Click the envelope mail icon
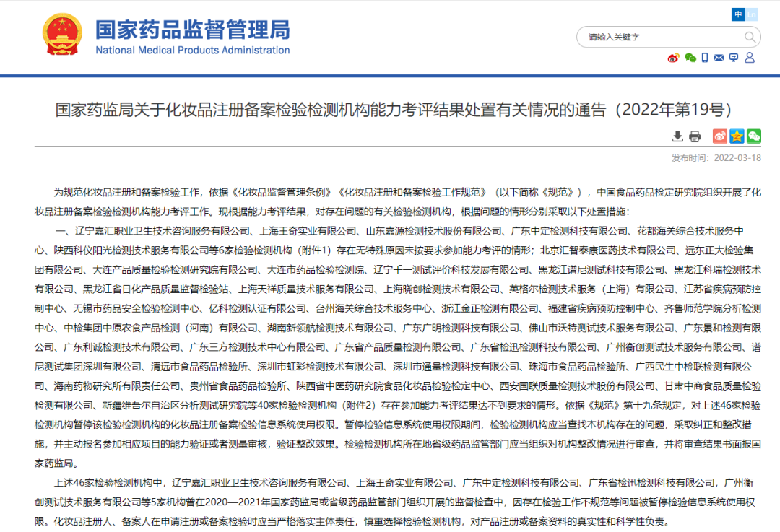 click(x=719, y=58)
